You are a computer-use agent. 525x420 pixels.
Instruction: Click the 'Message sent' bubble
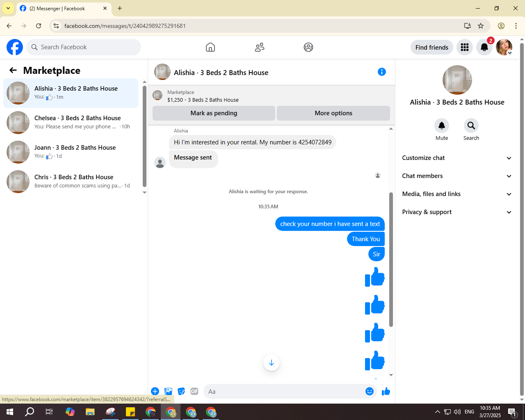193,158
